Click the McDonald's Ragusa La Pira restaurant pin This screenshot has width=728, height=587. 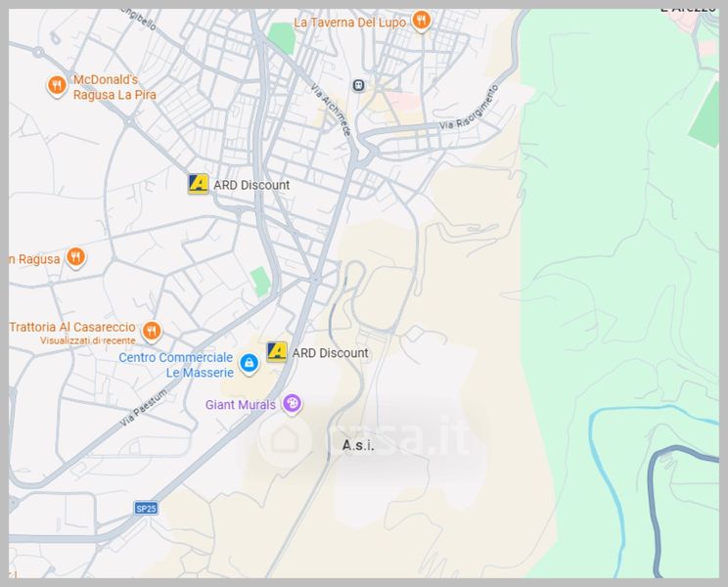pyautogui.click(x=57, y=86)
